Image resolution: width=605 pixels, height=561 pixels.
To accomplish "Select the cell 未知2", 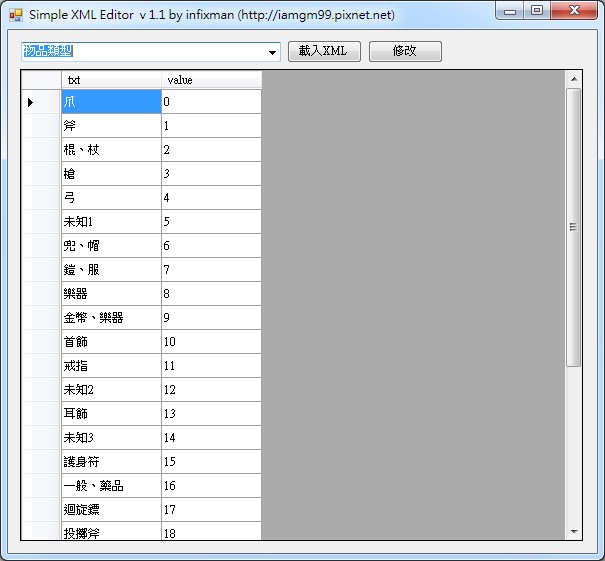I will [x=111, y=390].
